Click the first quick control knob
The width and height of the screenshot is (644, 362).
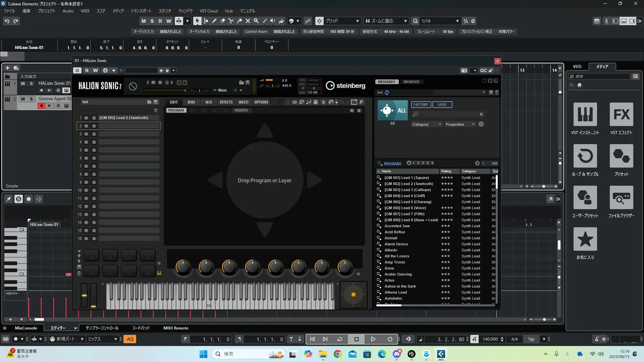pos(183,267)
